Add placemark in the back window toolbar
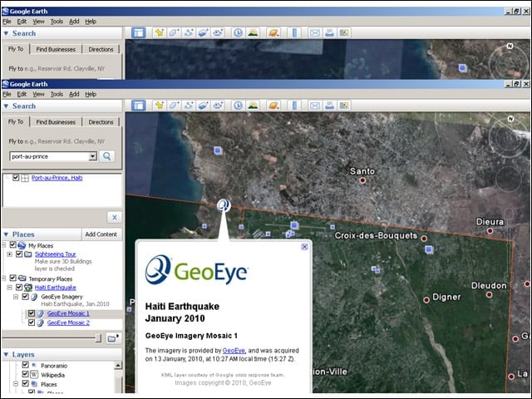 pos(159,33)
